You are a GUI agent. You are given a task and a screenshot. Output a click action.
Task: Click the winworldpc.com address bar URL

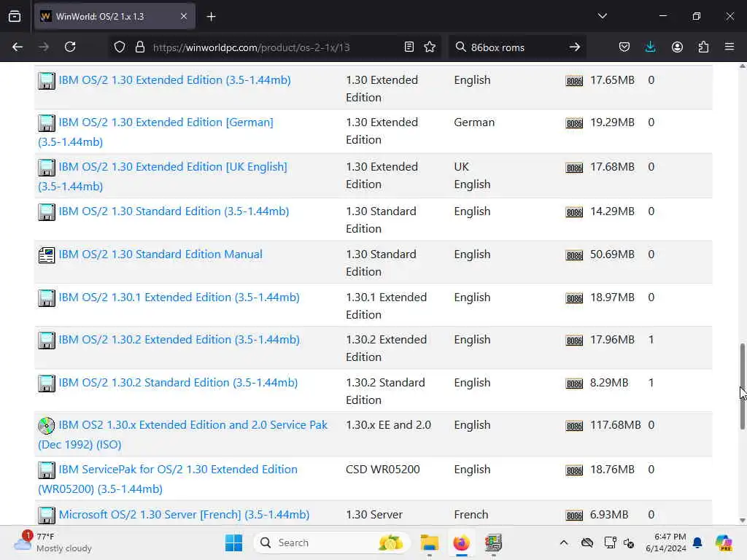click(252, 47)
